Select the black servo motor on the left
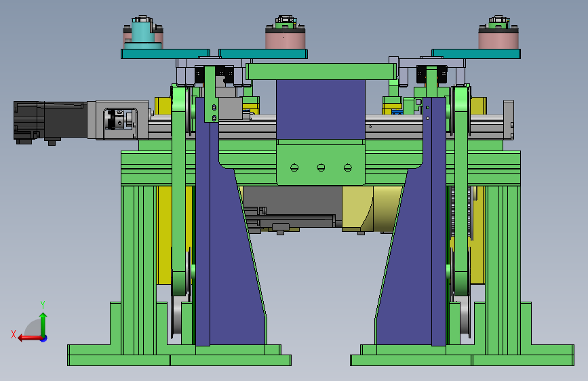This screenshot has height=381, width=588. pos(50,123)
